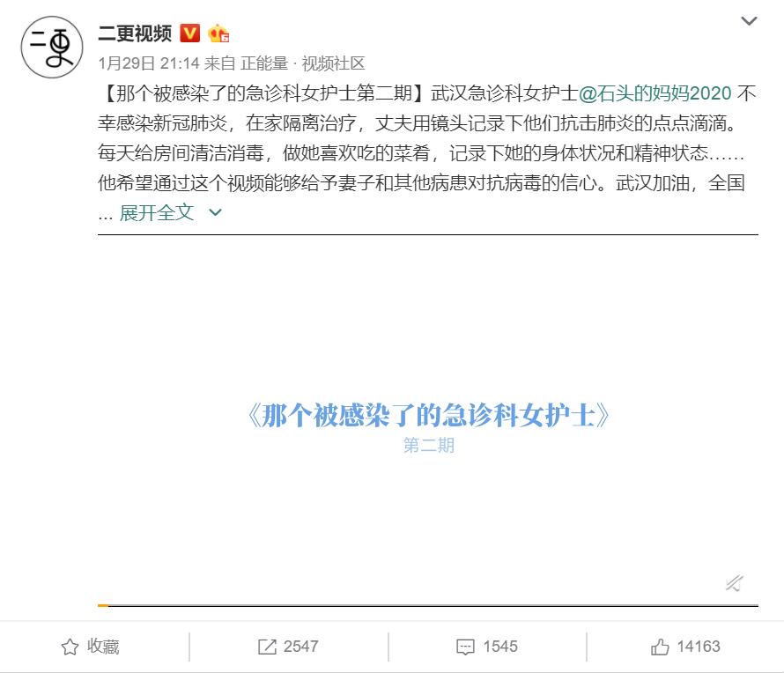
Task: Open the 正能量 · 视频社区 source link
Action: [x=302, y=63]
